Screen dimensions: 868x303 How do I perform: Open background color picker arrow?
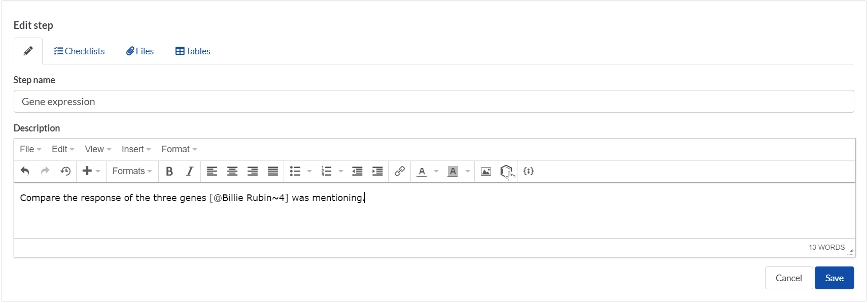[468, 172]
